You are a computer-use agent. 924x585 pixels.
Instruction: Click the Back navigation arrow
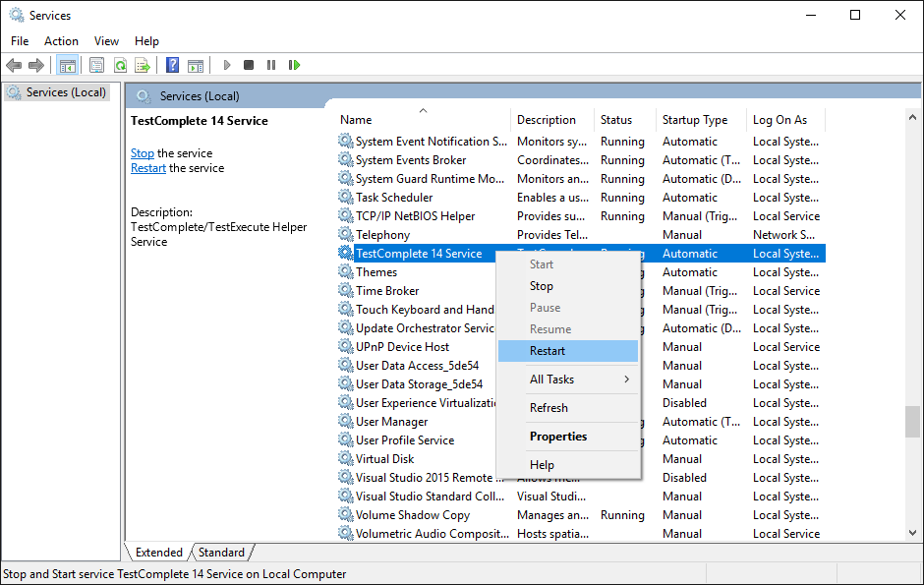[x=13, y=65]
